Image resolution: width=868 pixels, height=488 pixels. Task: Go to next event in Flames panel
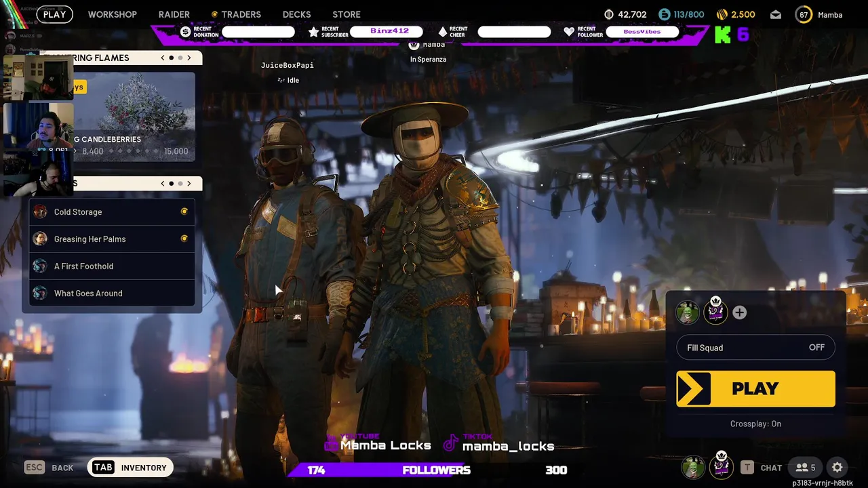189,58
